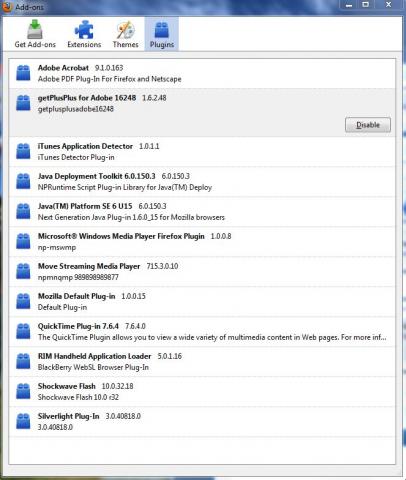Select Java(TM) Platform SE 6 U15 name

pyautogui.click(x=85, y=206)
